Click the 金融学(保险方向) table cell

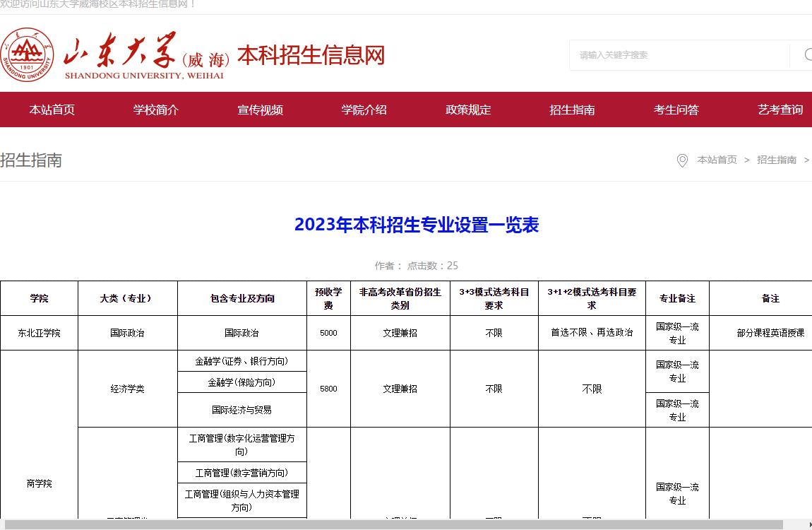[241, 382]
